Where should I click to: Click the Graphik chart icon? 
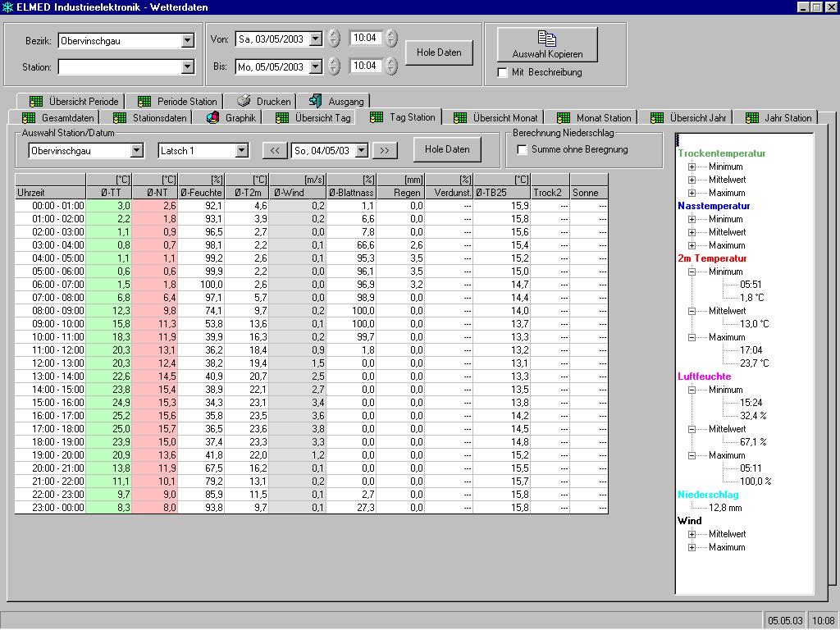(212, 117)
